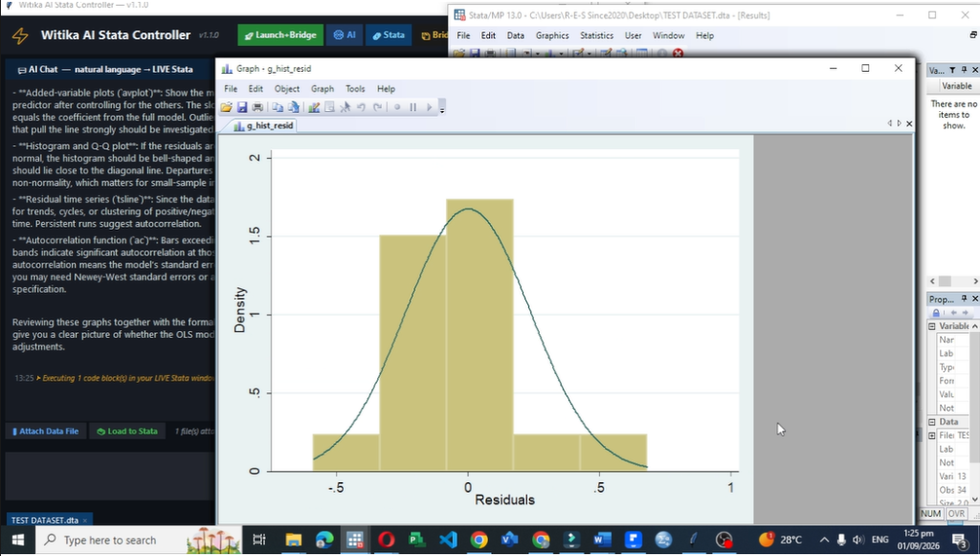Pause the graph recording with the pause icon

[413, 107]
